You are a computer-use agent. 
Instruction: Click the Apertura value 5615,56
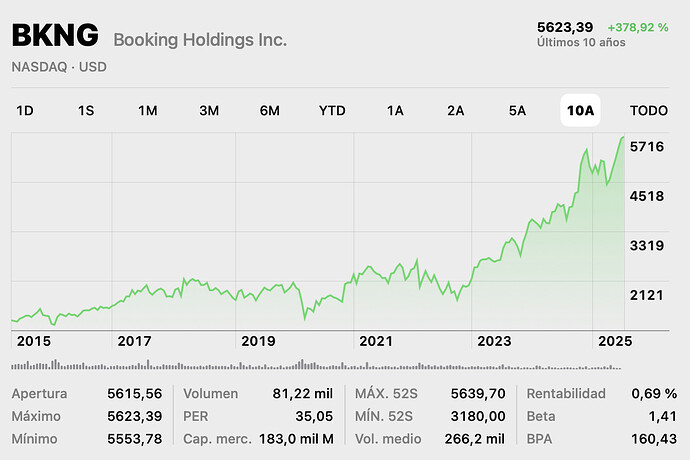(x=135, y=394)
